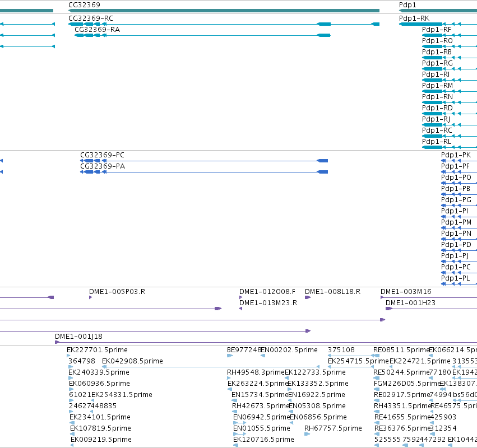Open the Pdp1-RO transcript label
The image size is (477, 448).
437,41
